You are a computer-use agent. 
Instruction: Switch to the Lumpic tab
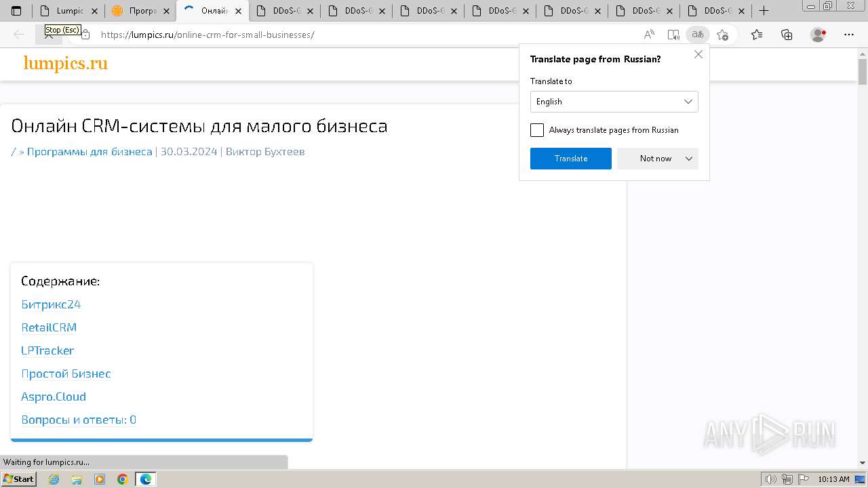(68, 11)
